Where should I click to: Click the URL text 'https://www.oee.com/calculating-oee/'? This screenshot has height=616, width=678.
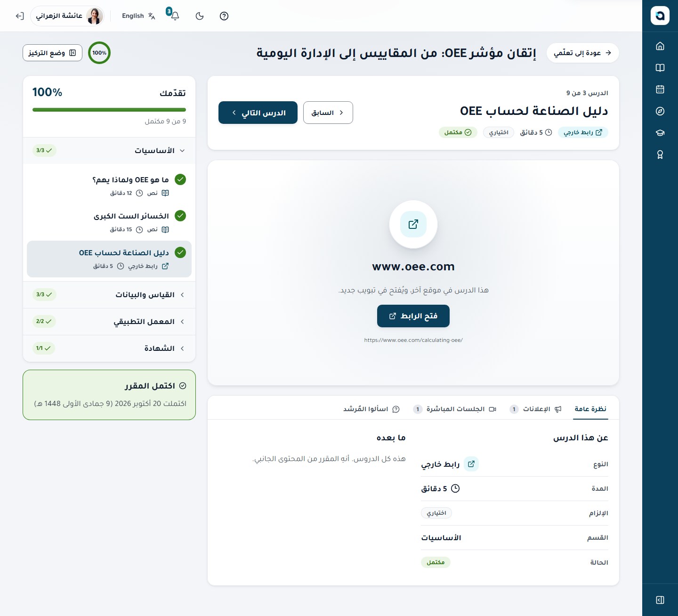pyautogui.click(x=413, y=340)
